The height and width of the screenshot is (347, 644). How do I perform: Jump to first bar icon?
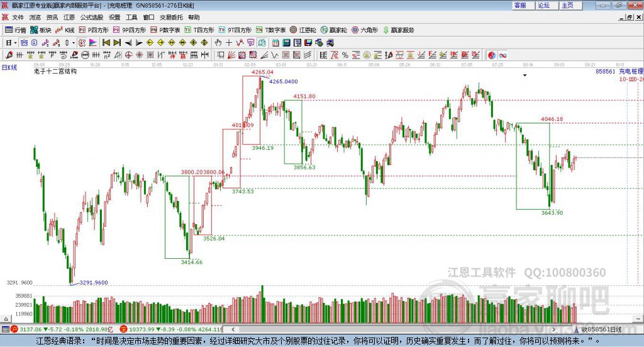pos(106,43)
